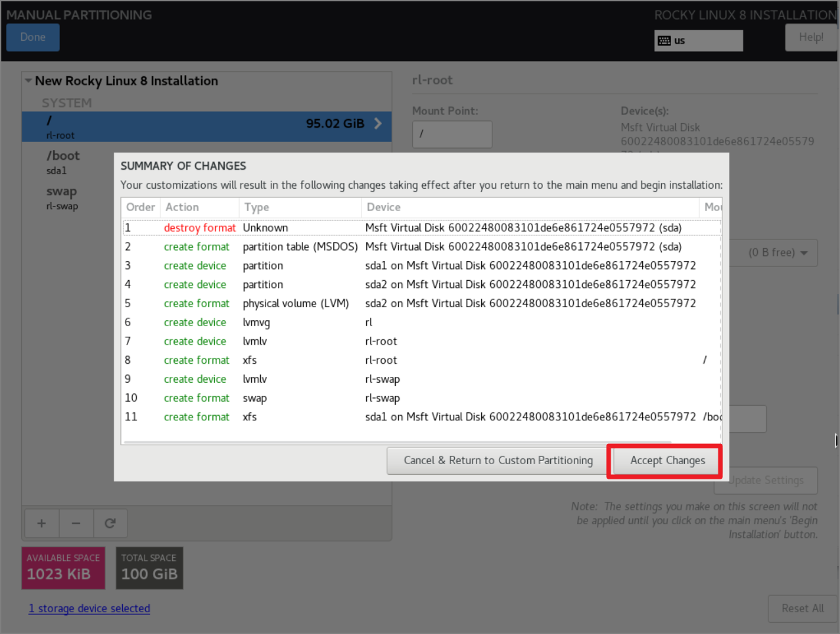840x634 pixels.
Task: Select row 4 create device sda2 partition
Action: [x=421, y=285]
